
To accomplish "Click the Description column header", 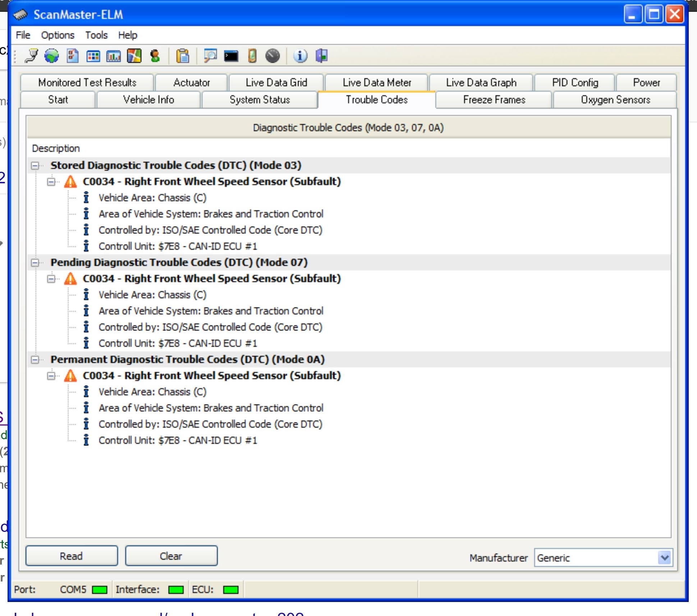I will pos(56,148).
